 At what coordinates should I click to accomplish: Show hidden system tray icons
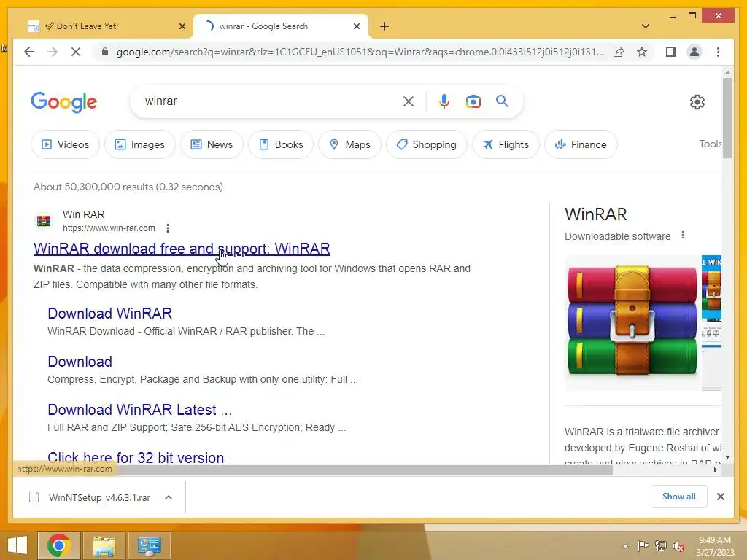click(625, 546)
